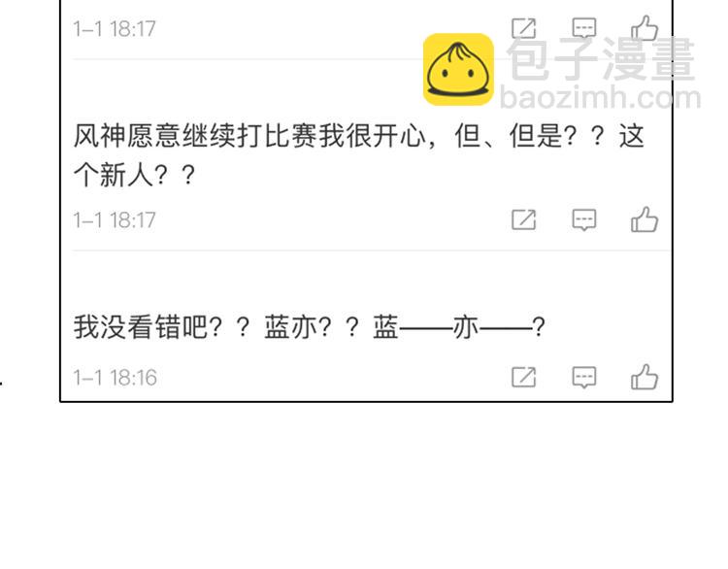
Task: Select the comment text starting 风神愿意继续打比赛
Action: (x=359, y=155)
